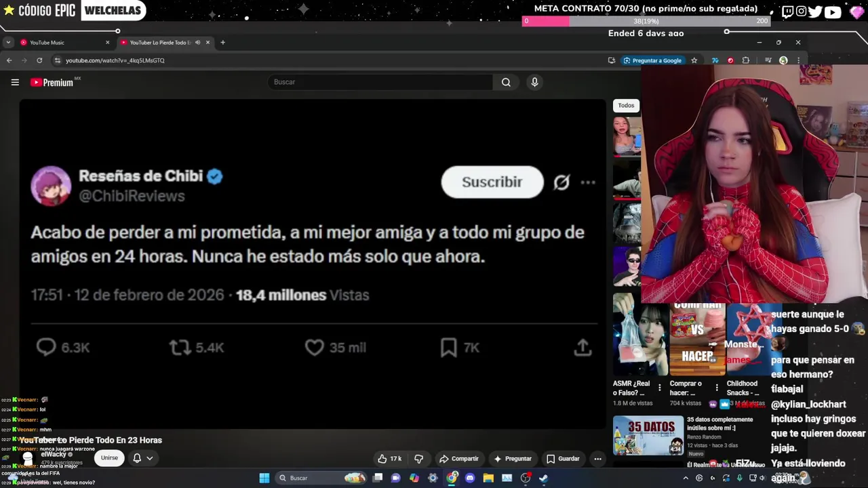
Task: Click the video title YouTuber Lo Pierde Todo
Action: tap(90, 441)
